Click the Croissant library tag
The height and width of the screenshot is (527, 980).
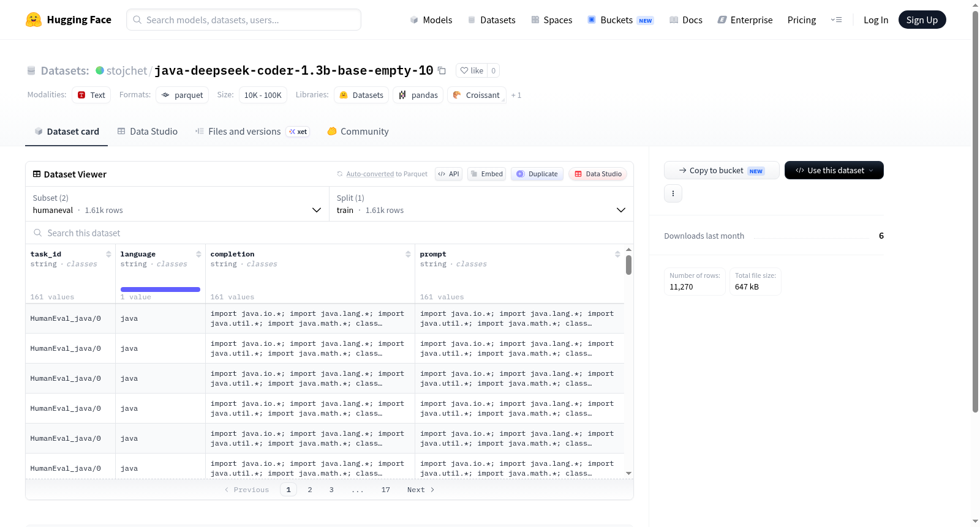(x=477, y=95)
